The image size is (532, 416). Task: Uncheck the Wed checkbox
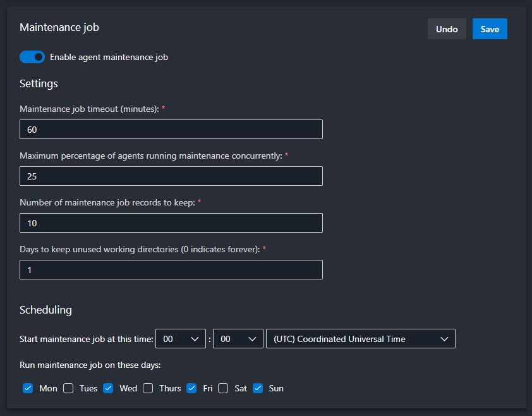point(109,388)
